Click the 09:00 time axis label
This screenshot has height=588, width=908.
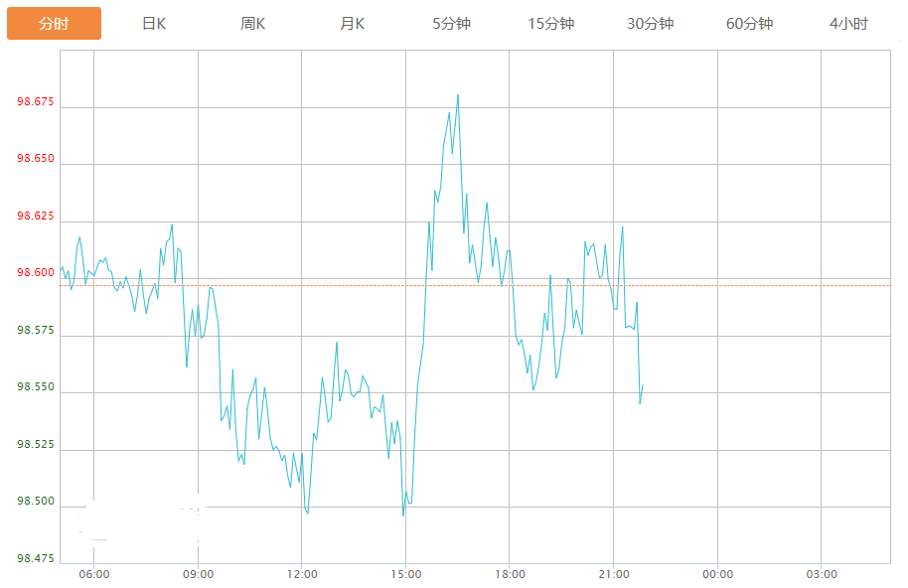point(198,574)
